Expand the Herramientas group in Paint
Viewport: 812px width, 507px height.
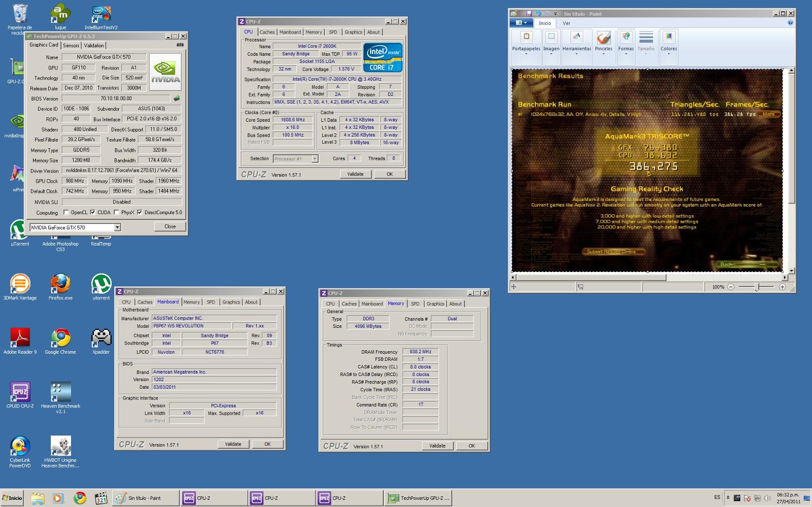(x=577, y=46)
